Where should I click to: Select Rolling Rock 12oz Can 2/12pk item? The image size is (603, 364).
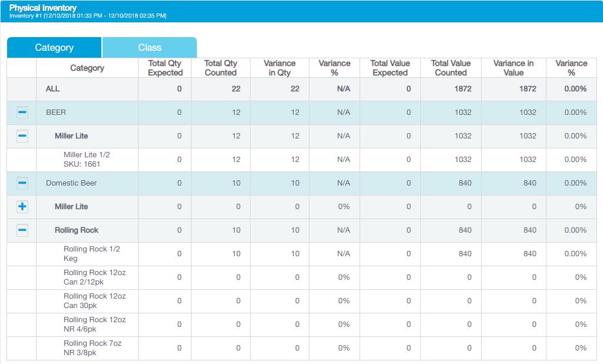94,277
